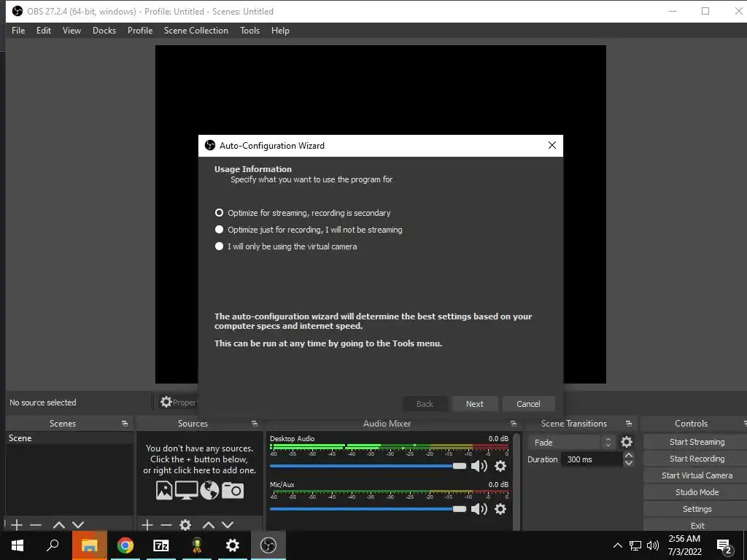This screenshot has width=747, height=560.
Task: Open the Scene Collection menu
Action: pos(196,31)
